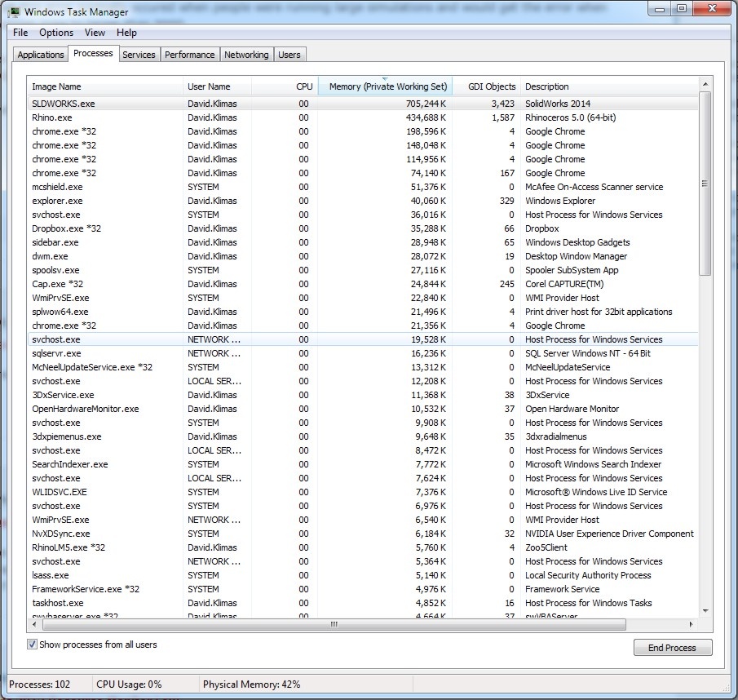Select the SearchIndexer.exe process
Screen dimensions: 738x700
click(363, 464)
